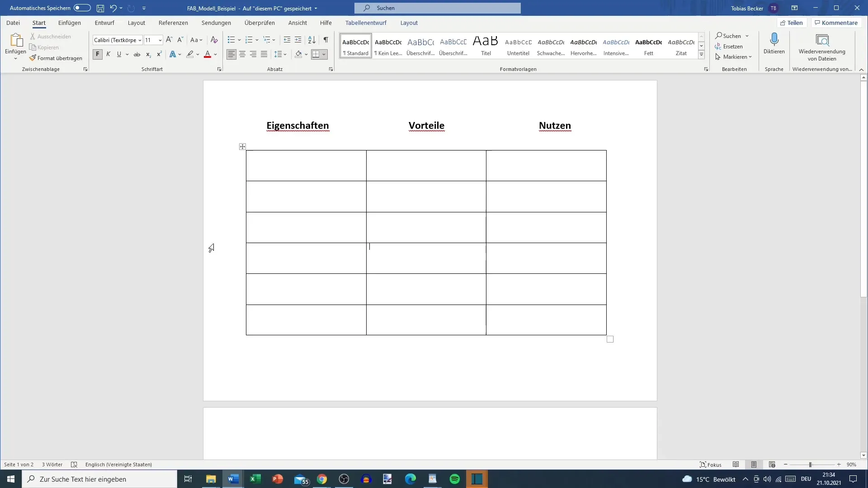Decrease font size with A-down icon
The width and height of the screenshot is (868, 488).
180,40
